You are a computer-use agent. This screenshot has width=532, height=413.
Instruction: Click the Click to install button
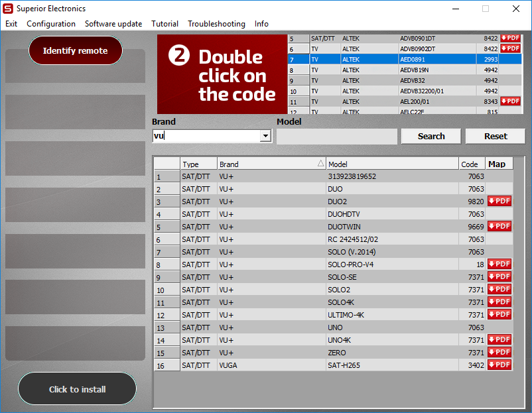point(78,389)
